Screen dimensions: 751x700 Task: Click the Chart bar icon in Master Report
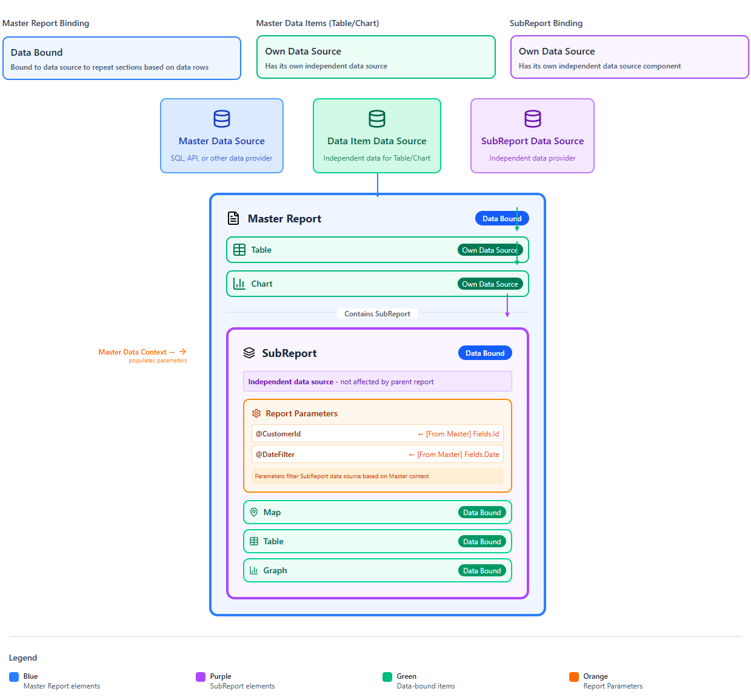(x=239, y=284)
